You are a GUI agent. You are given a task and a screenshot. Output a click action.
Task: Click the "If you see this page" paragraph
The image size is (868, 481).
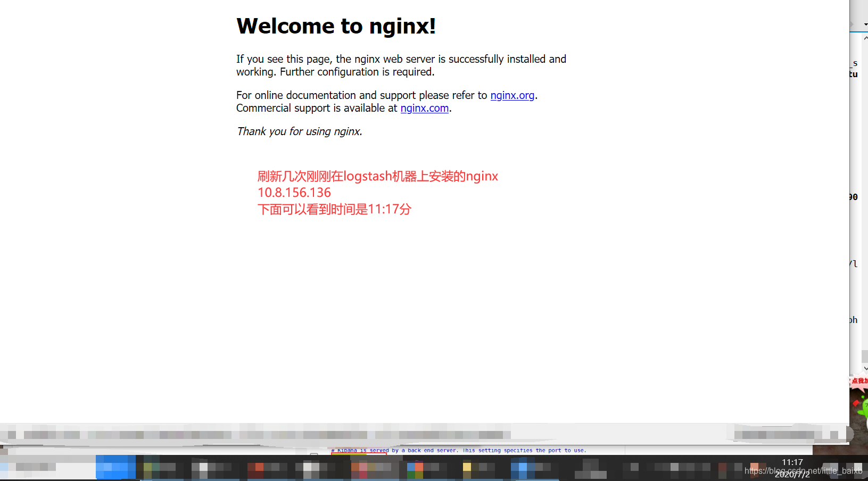401,65
